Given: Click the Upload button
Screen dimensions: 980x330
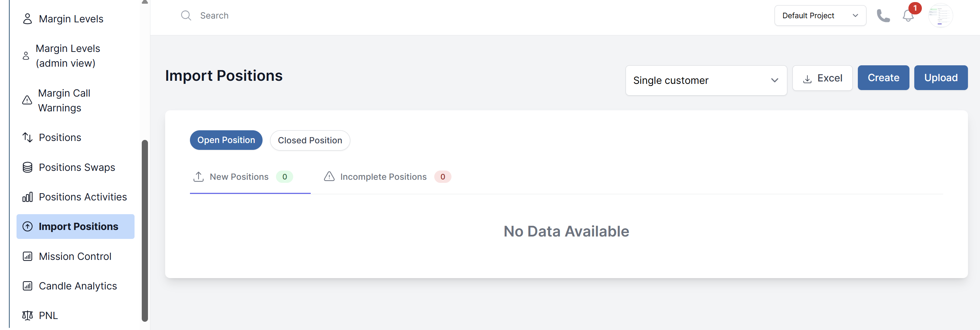Looking at the screenshot, I should [x=940, y=78].
